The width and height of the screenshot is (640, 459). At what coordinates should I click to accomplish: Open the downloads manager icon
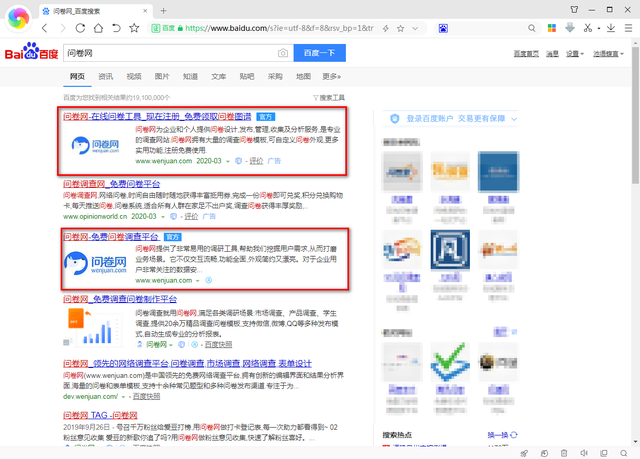click(x=611, y=28)
